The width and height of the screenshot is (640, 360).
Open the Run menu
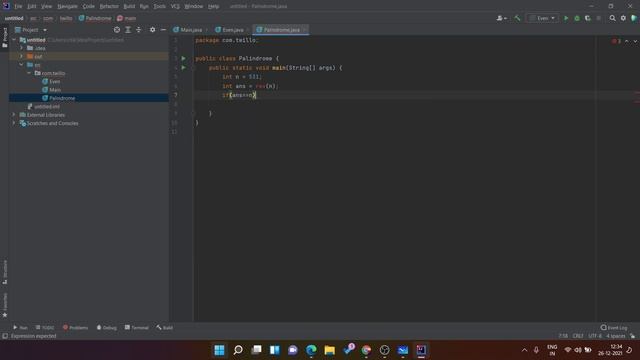pos(144,7)
